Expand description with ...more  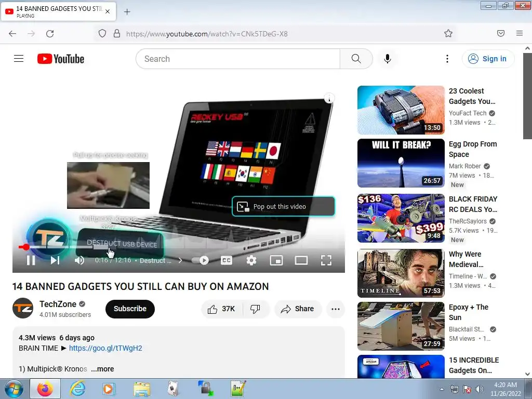102,369
